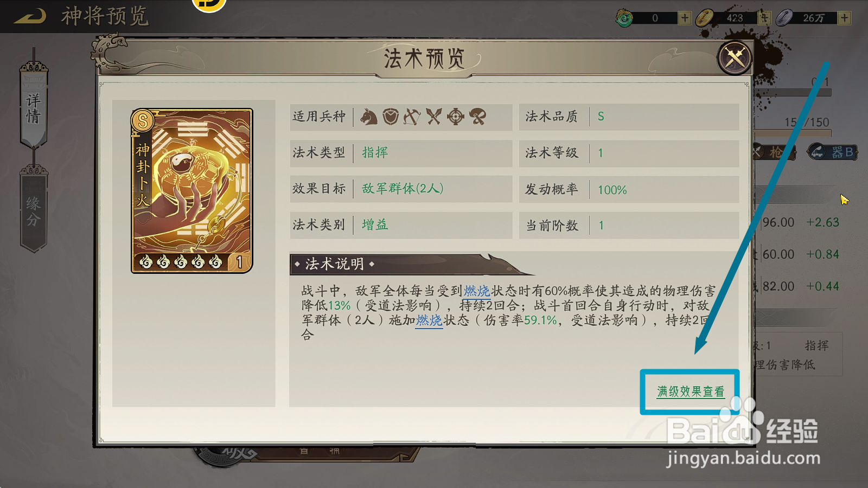Switch to the 缘分 side tab
Viewport: 868px width, 488px height.
34,211
